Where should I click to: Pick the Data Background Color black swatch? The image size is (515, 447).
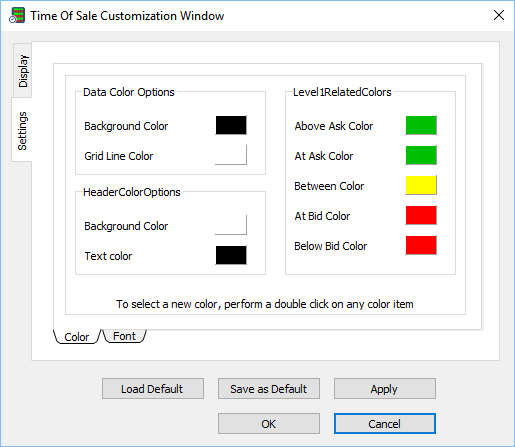click(x=231, y=125)
